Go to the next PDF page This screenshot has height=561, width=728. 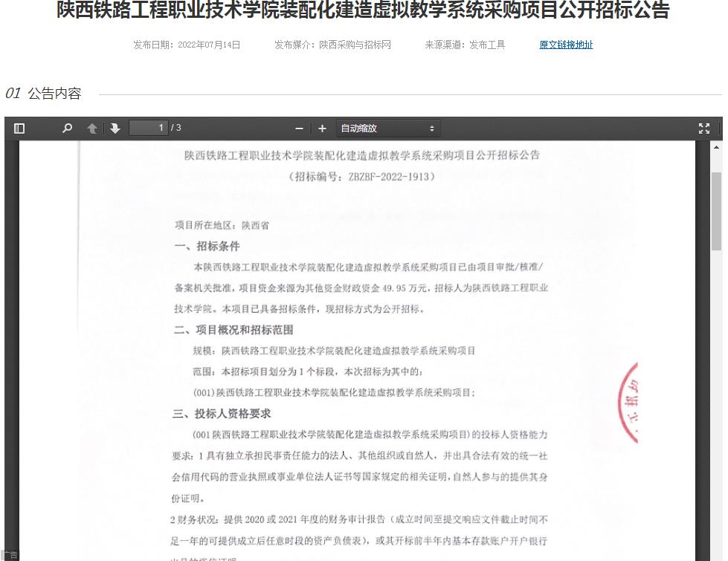click(115, 128)
